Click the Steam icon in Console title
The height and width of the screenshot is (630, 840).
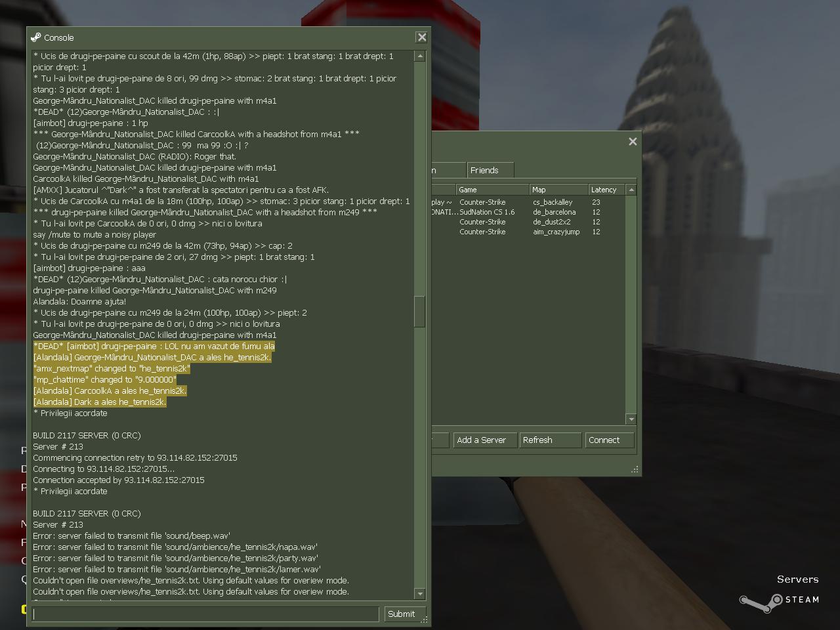(x=36, y=37)
